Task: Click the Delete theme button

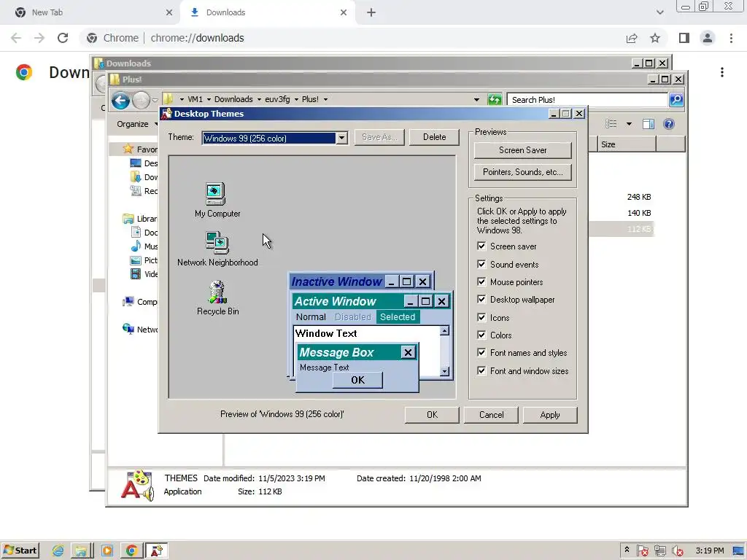Action: (x=435, y=137)
